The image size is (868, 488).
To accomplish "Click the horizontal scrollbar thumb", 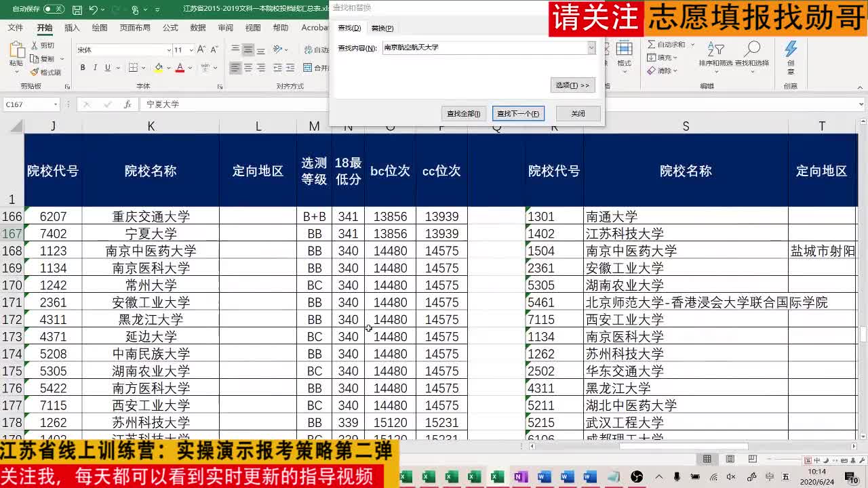I will coord(685,446).
